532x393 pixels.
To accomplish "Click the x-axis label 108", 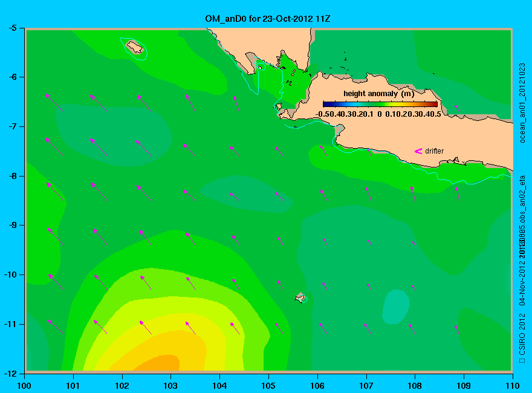I will tap(415, 386).
